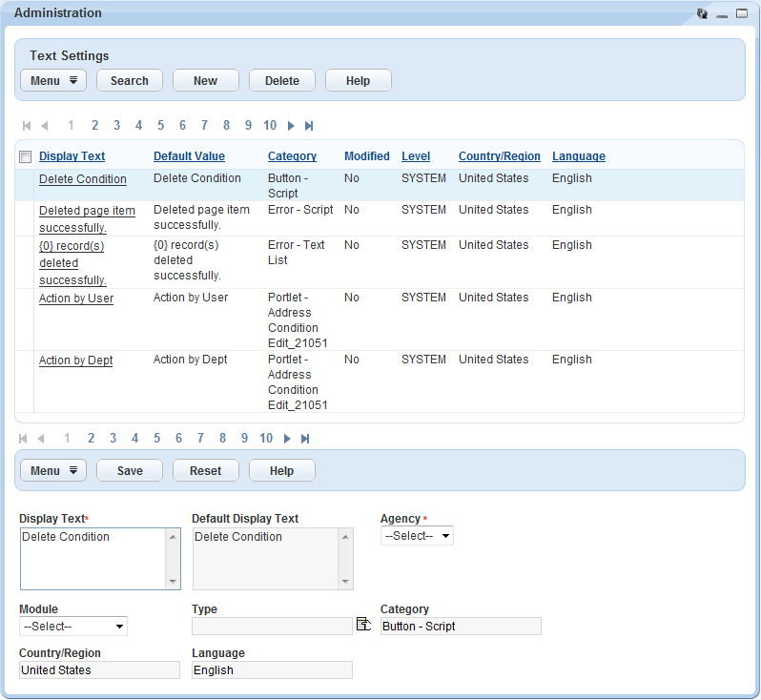Select page 5 in top pagination
Screen dimensions: 761x700
[x=161, y=126]
